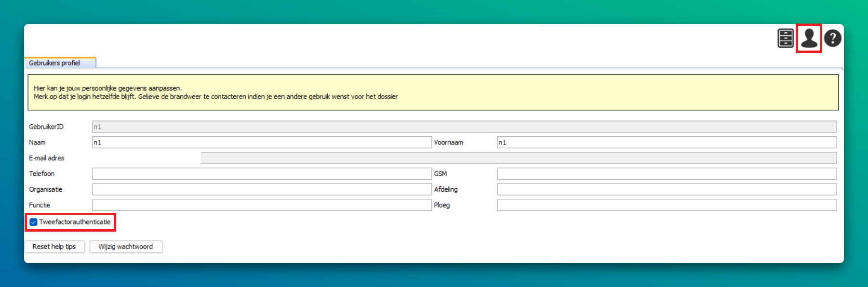Image resolution: width=868 pixels, height=287 pixels.
Task: Focus the Naam input field
Action: click(262, 143)
